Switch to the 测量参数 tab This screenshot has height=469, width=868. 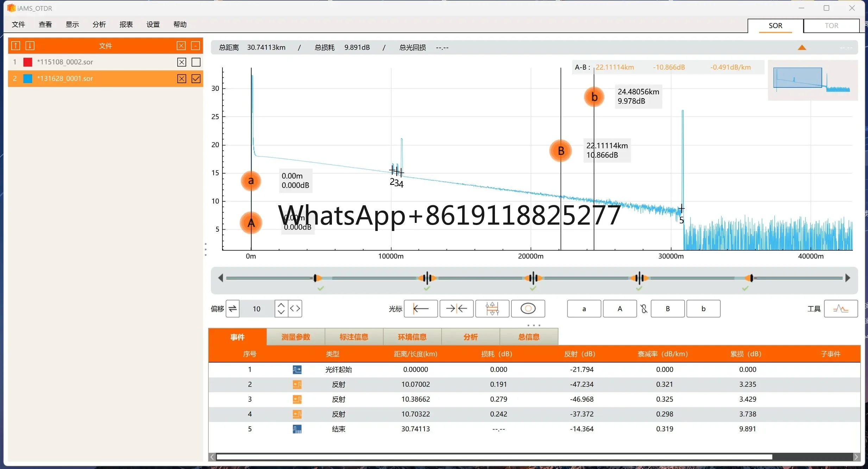click(296, 337)
